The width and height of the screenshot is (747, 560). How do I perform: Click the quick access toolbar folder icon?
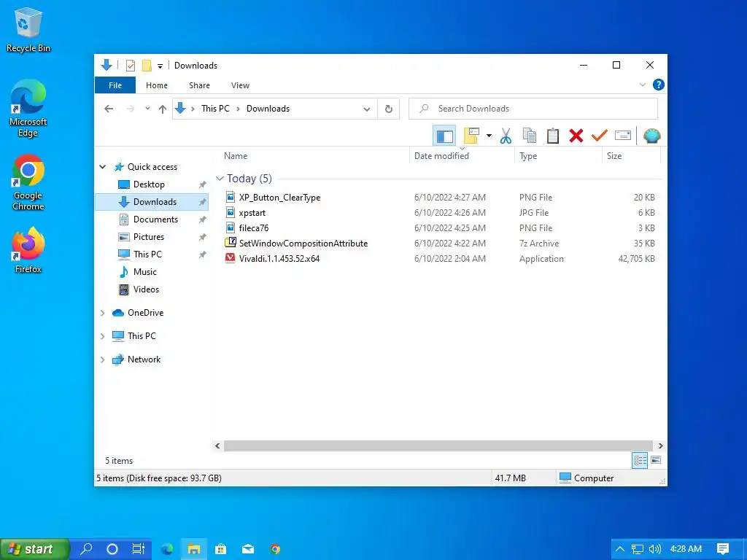point(147,66)
